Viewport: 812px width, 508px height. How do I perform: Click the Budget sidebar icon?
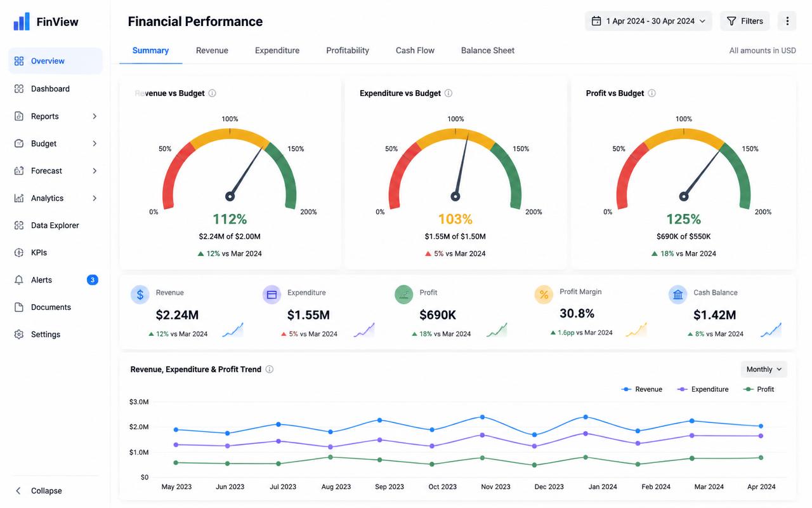[x=19, y=144]
